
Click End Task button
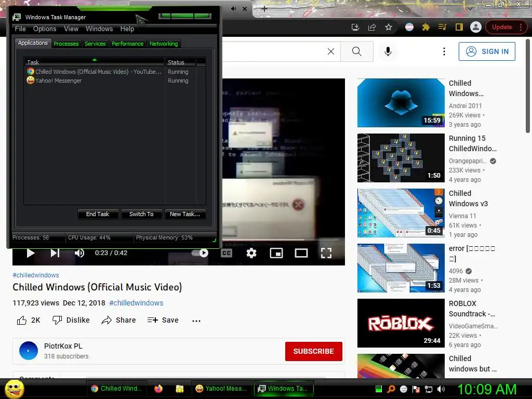[x=98, y=214]
